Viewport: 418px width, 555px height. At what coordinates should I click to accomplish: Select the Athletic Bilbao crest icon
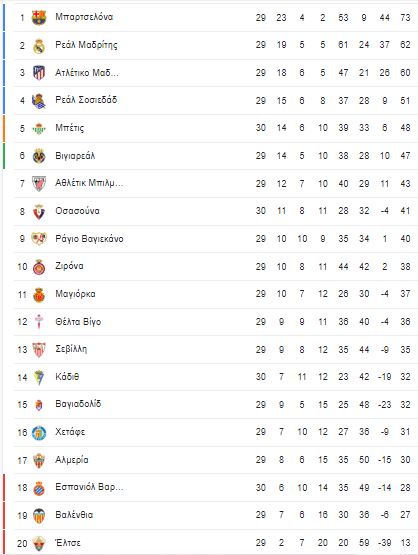click(x=39, y=184)
